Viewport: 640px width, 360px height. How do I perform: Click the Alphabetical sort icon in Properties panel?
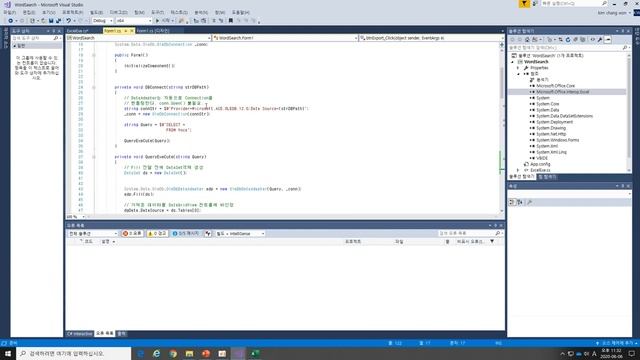520,202
